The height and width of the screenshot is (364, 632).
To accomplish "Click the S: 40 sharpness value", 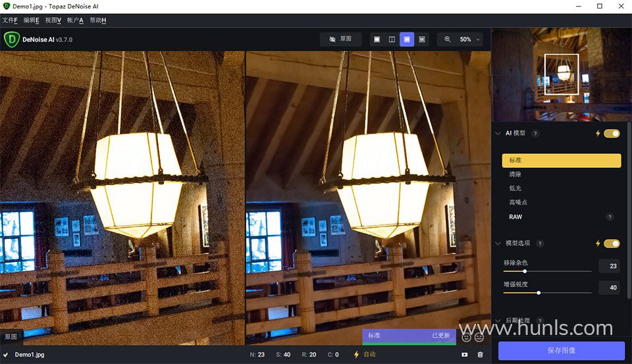I will click(x=283, y=355).
